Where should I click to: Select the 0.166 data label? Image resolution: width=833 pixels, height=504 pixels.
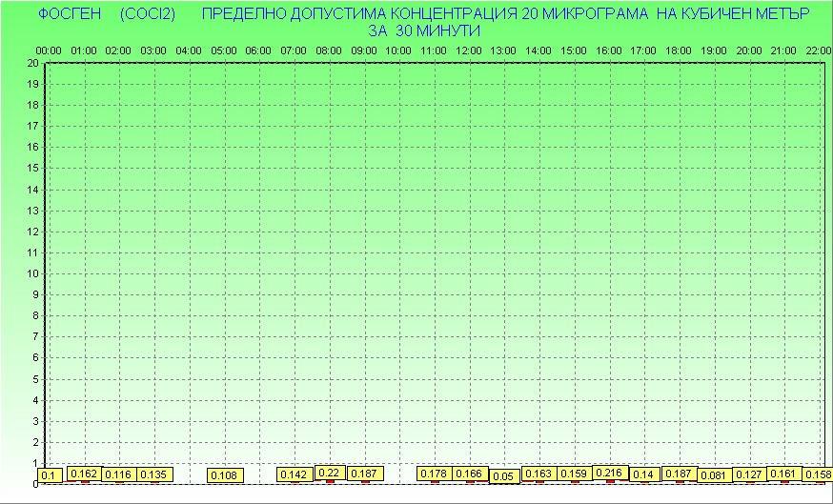click(x=470, y=474)
